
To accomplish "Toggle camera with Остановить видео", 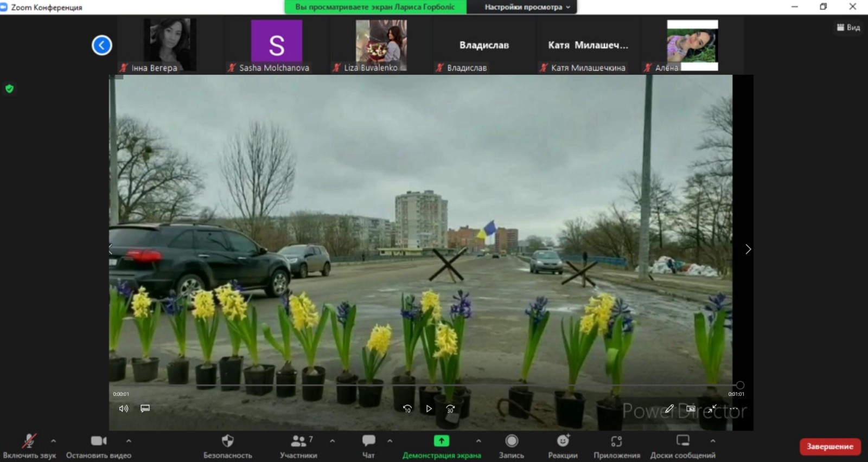I will point(98,446).
